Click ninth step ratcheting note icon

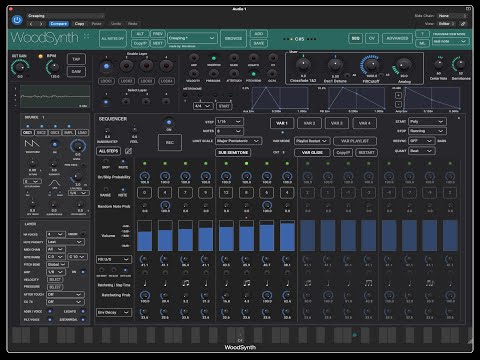pyautogui.click(x=308, y=283)
